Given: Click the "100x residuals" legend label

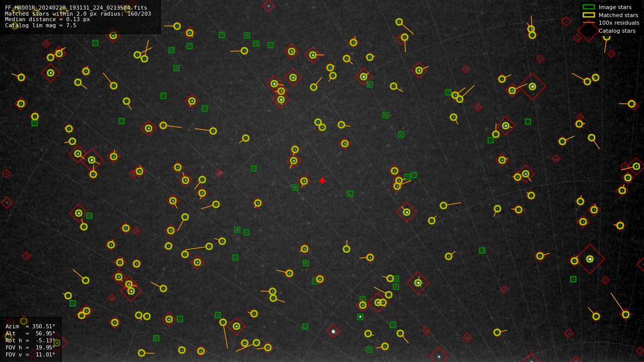Looking at the screenshot, I should tap(619, 23).
